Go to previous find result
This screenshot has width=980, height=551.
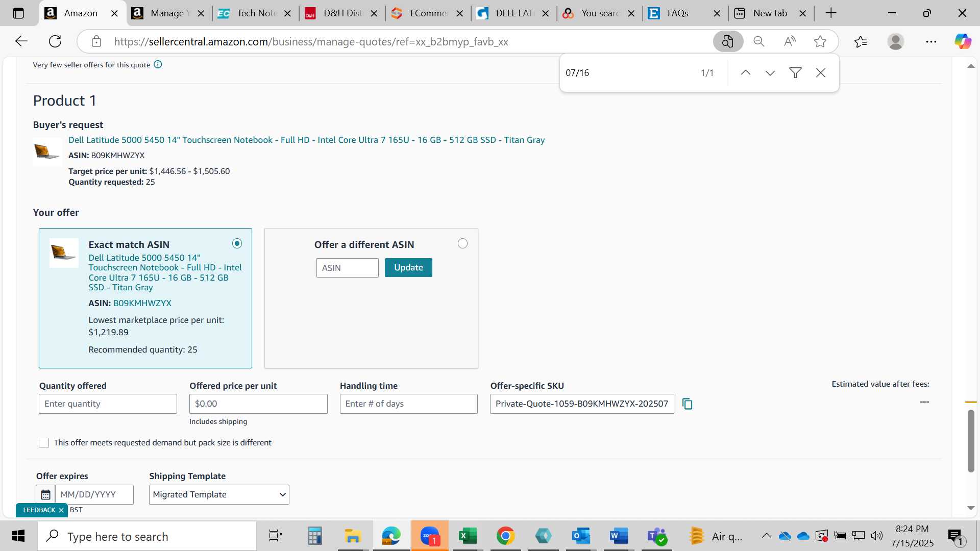pyautogui.click(x=745, y=73)
